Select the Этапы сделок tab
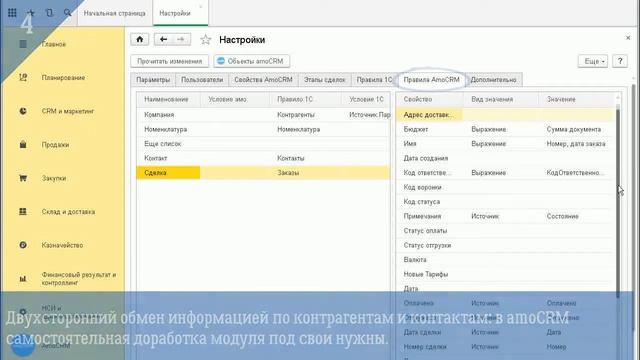The width and height of the screenshot is (640, 360). click(x=324, y=80)
